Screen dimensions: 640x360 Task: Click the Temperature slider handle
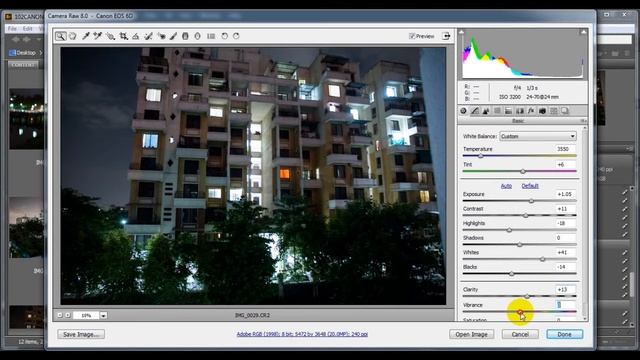pyautogui.click(x=480, y=156)
